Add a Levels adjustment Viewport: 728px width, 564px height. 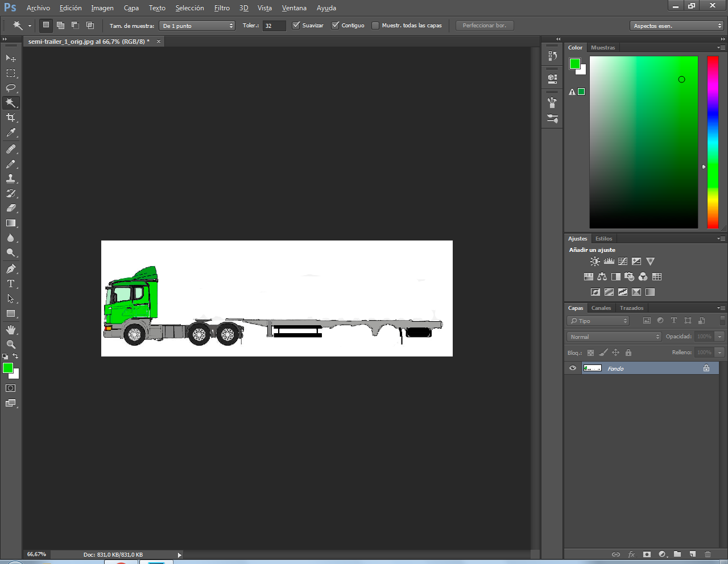[609, 262]
